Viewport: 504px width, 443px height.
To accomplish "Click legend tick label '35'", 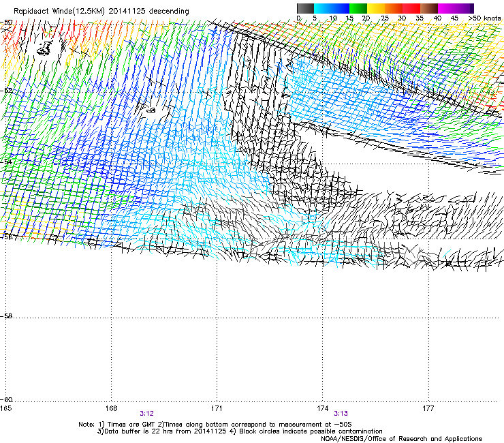I will point(420,18).
